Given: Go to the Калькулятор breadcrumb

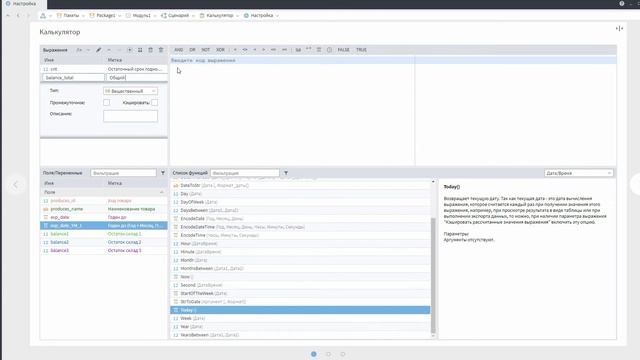Looking at the screenshot, I should (216, 16).
